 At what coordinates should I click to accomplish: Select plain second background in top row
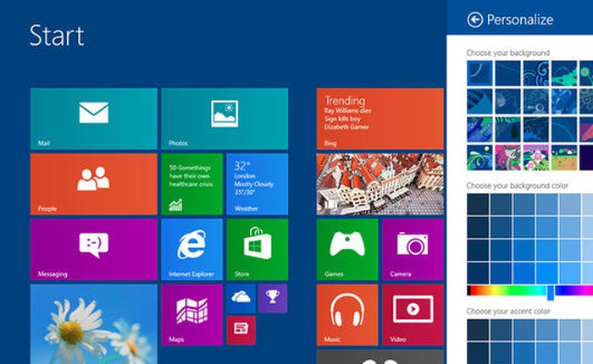(508, 73)
